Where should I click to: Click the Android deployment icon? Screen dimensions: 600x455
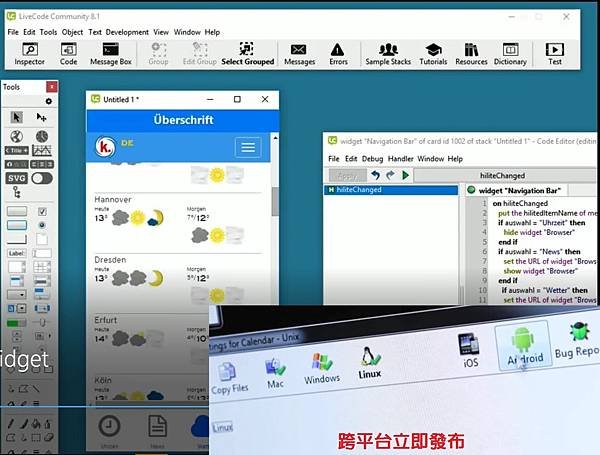[524, 345]
